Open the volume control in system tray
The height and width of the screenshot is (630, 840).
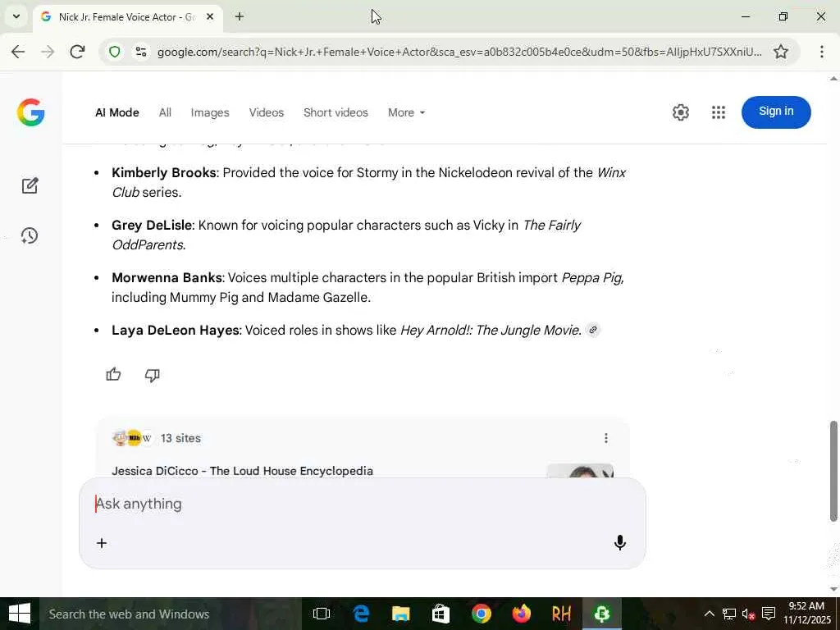coord(748,614)
